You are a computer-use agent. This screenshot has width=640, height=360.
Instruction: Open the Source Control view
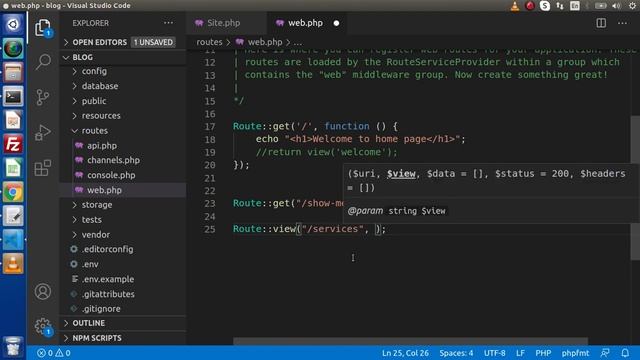click(42, 97)
